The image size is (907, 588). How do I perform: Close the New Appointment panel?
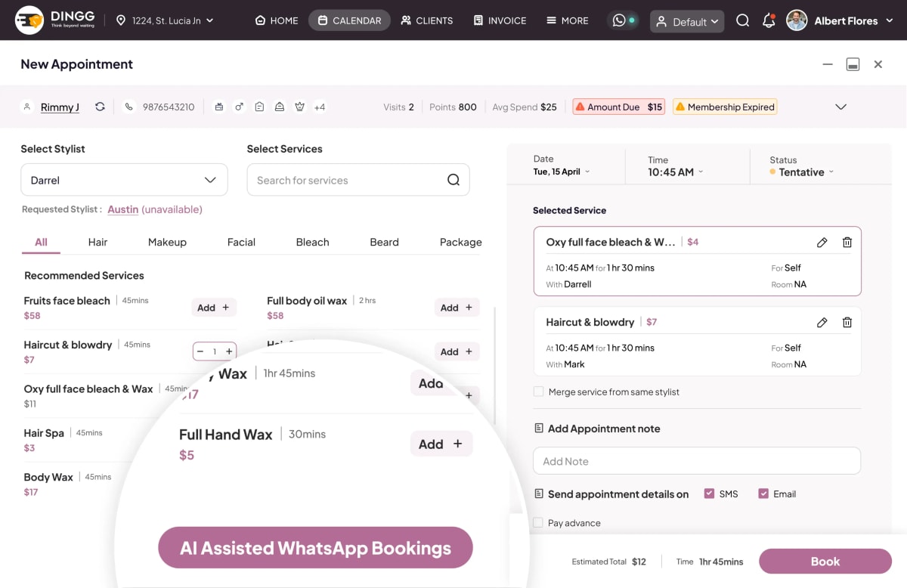878,65
